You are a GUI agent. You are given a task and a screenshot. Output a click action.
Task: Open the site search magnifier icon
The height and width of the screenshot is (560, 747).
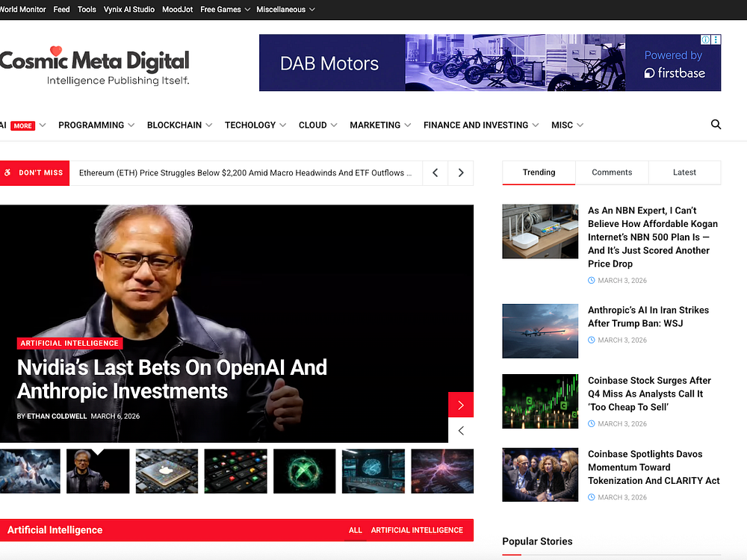point(716,125)
